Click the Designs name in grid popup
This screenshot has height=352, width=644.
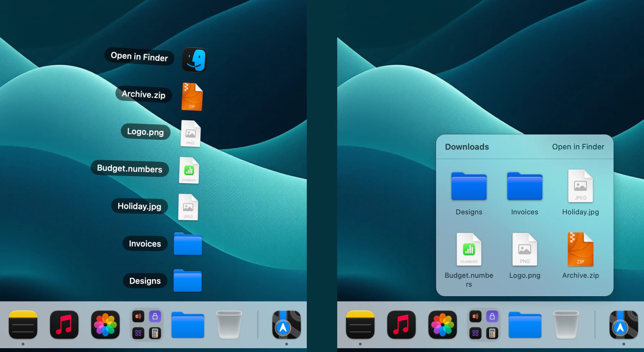click(x=469, y=212)
